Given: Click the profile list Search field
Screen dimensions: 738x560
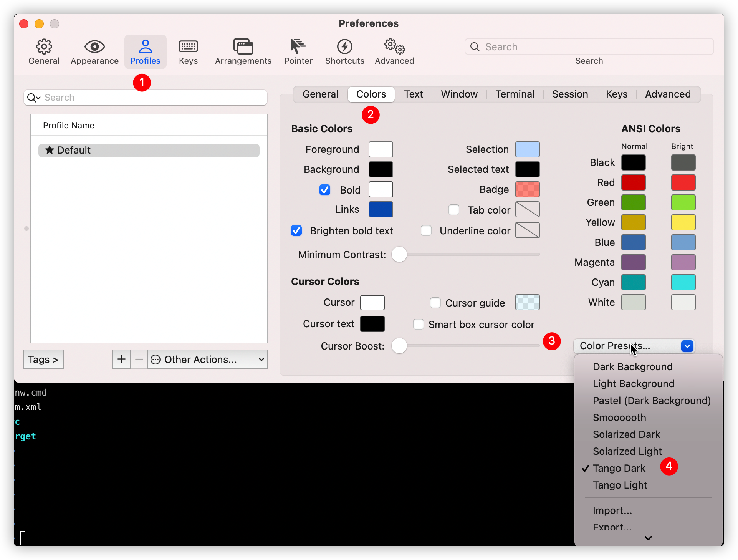Looking at the screenshot, I should click(146, 98).
